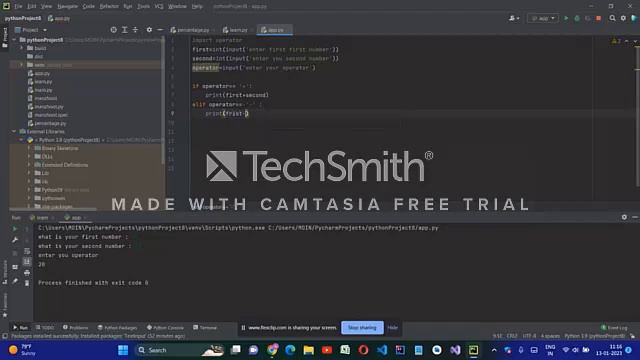Collapse pythonProject8 root node
The image size is (640, 360).
pos(14,40)
